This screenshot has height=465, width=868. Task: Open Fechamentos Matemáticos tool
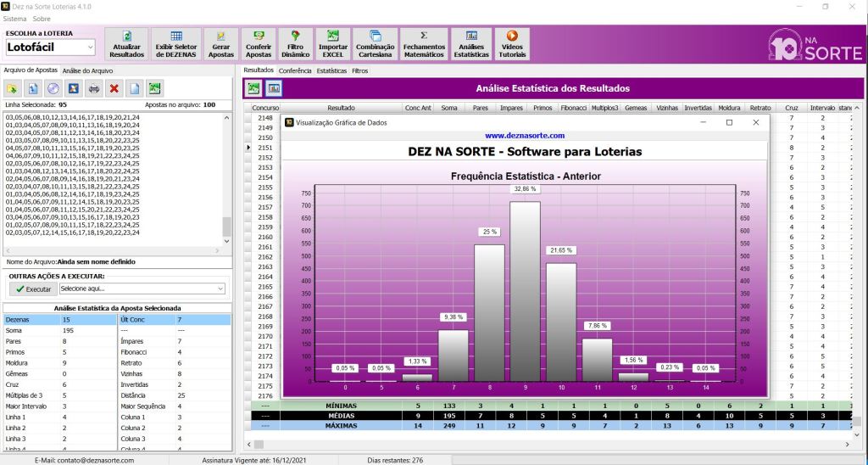click(424, 44)
